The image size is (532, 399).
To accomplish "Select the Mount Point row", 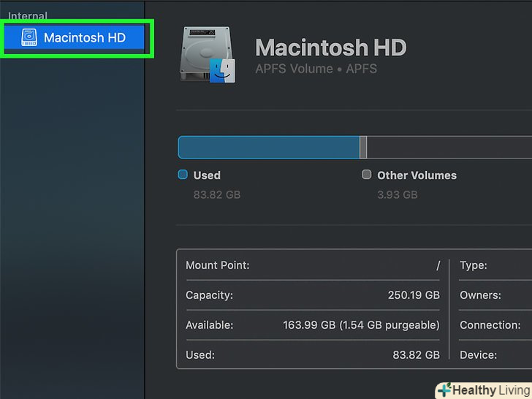I will pyautogui.click(x=313, y=265).
